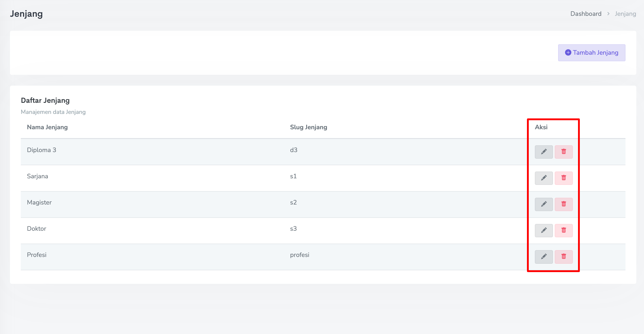Click the Tambah Jenjang button
Viewport: 644px width, 334px height.
(x=592, y=53)
